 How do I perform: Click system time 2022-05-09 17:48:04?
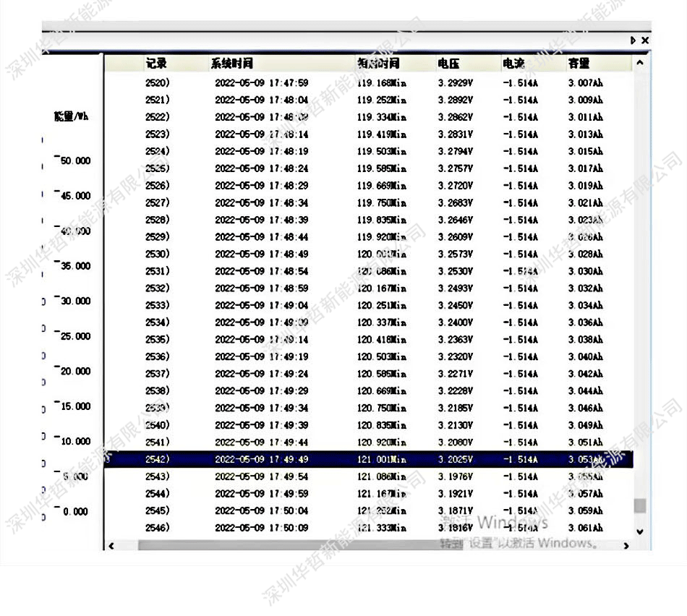click(262, 100)
